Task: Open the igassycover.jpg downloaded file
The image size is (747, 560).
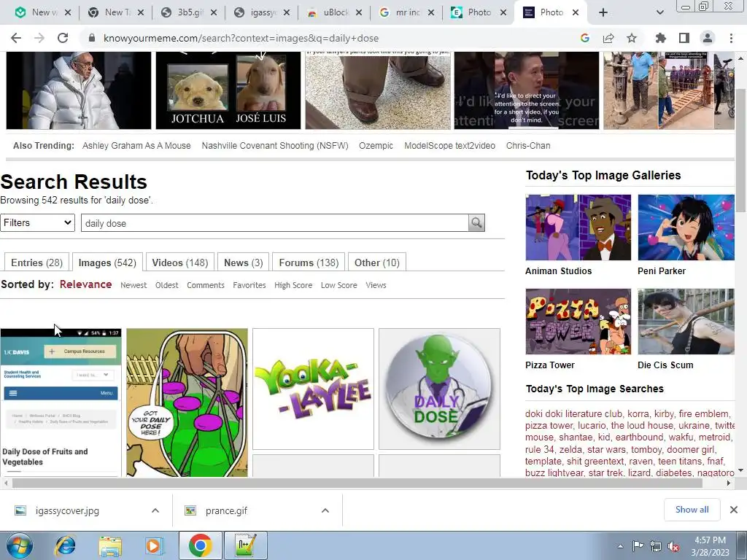Action: 67,510
